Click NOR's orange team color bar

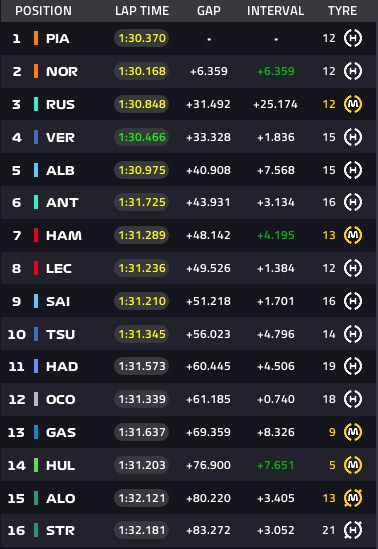(36, 71)
